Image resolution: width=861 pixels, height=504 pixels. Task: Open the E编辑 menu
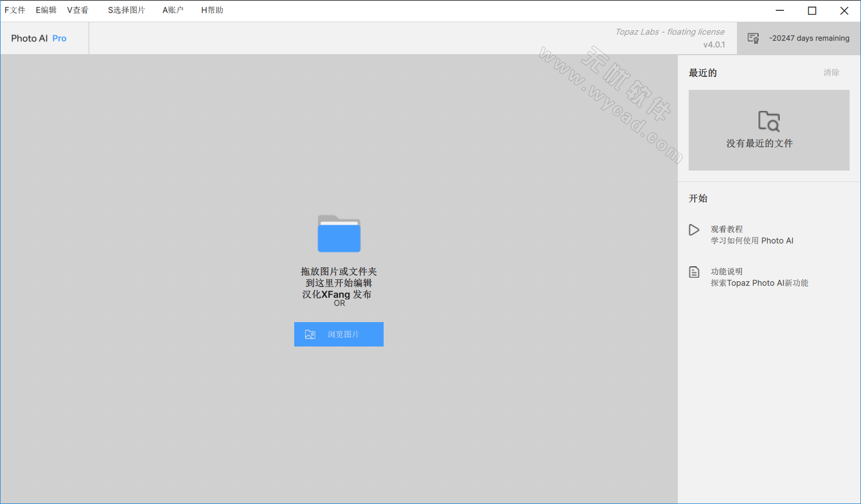click(x=46, y=10)
